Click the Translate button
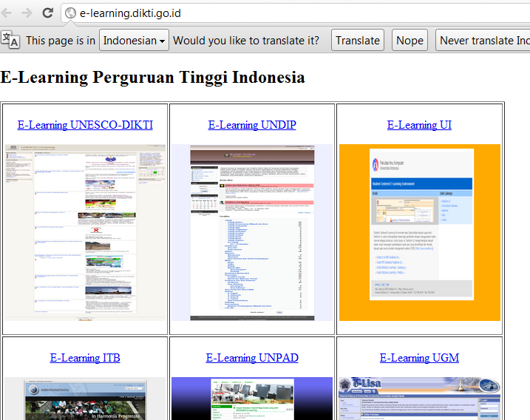 (x=358, y=40)
